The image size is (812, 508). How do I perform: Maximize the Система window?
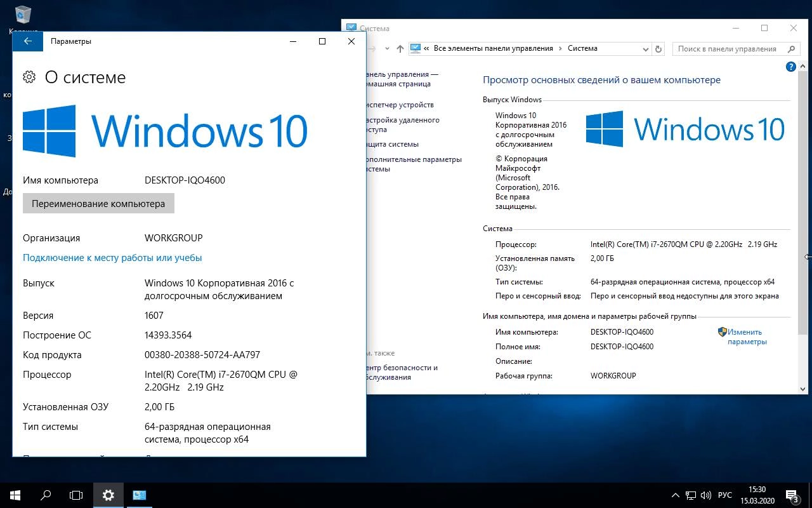[x=764, y=28]
